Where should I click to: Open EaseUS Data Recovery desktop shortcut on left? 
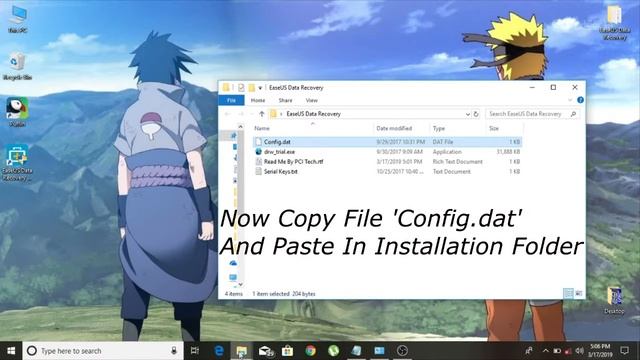(x=17, y=162)
